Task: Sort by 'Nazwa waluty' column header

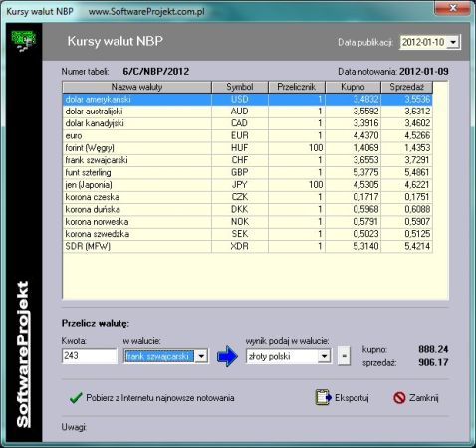Action: pyautogui.click(x=136, y=87)
